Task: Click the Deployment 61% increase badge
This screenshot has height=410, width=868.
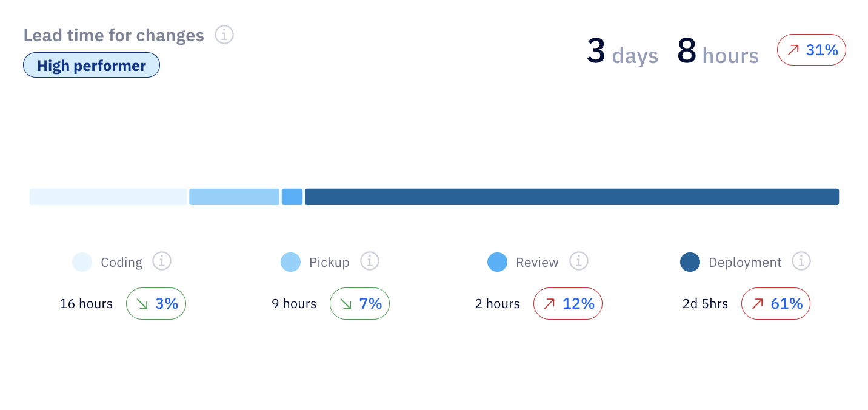Action: click(776, 303)
